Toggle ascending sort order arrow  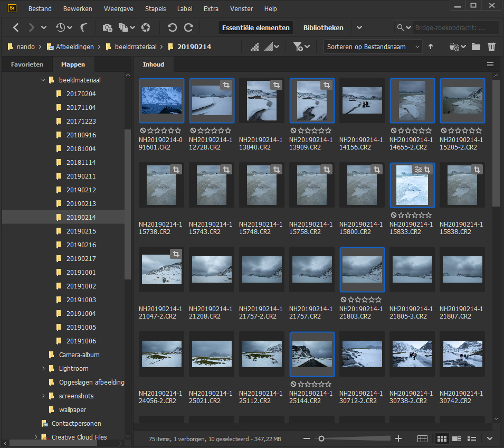pos(431,47)
